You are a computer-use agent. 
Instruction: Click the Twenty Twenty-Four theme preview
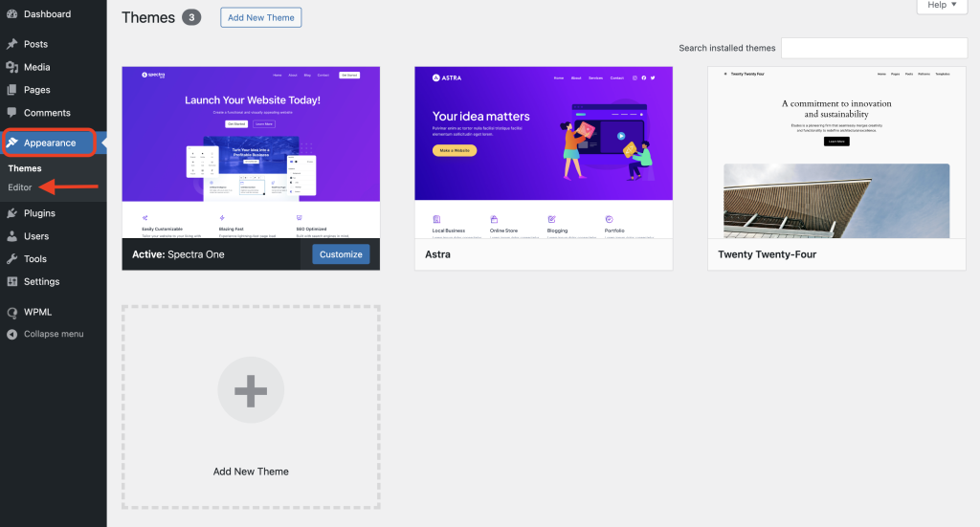pyautogui.click(x=836, y=153)
